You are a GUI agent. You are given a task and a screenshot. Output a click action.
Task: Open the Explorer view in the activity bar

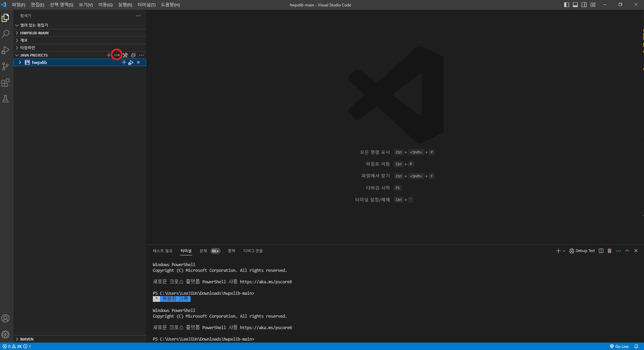point(5,18)
